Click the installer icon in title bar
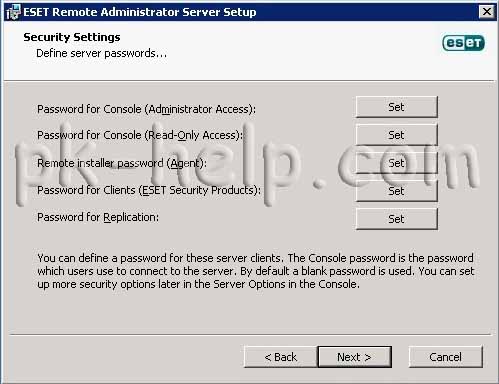The width and height of the screenshot is (499, 384). (13, 12)
